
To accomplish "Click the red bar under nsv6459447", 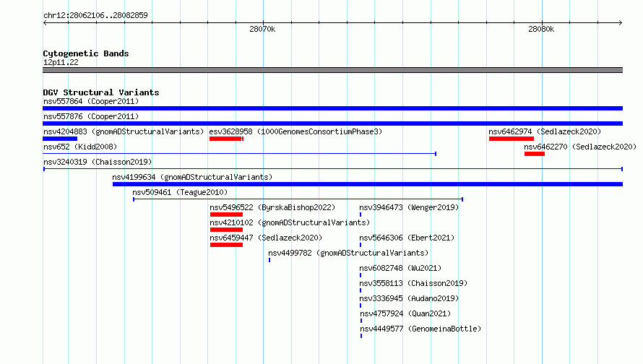I will pyautogui.click(x=226, y=245).
